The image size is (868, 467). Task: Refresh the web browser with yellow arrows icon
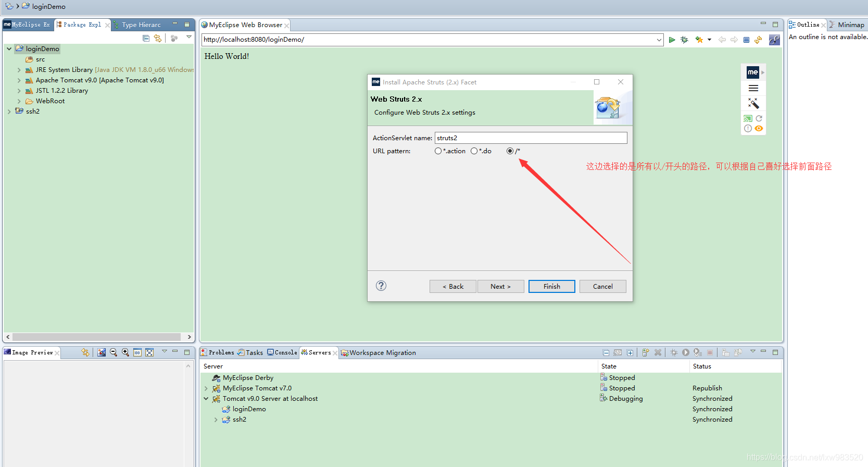click(758, 40)
